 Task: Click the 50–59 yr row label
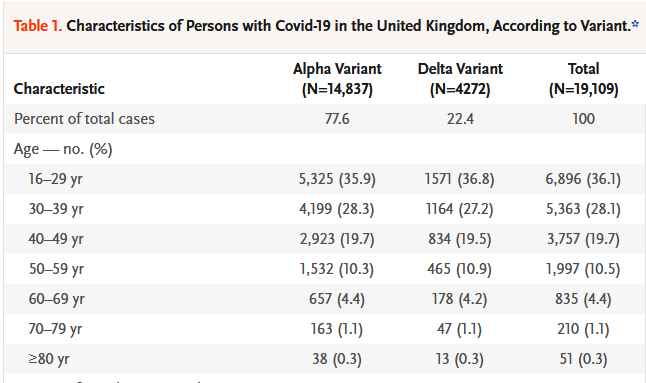56,269
